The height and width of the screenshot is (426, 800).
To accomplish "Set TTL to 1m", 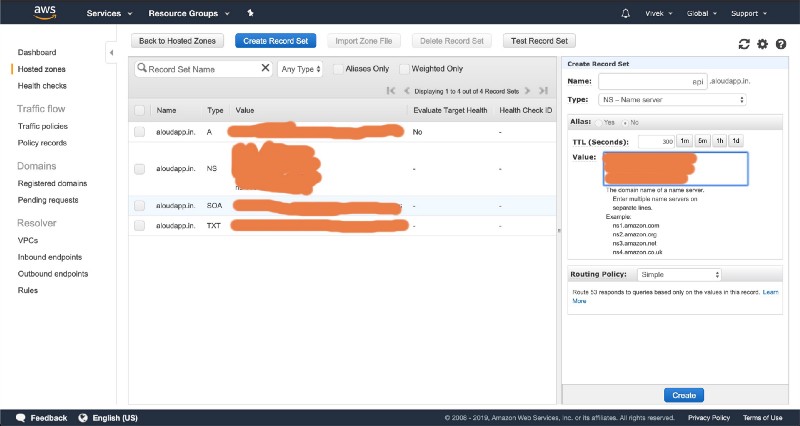I will (684, 141).
